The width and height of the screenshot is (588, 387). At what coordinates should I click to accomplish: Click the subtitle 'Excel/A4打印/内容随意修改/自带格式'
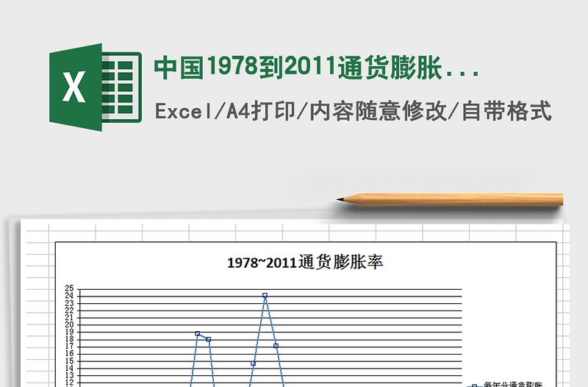click(x=354, y=111)
